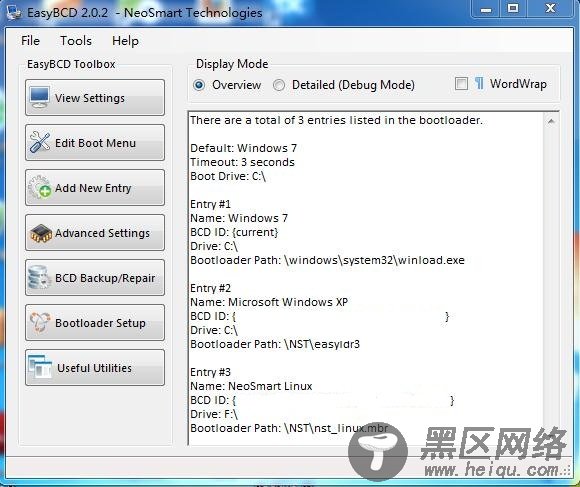The height and width of the screenshot is (487, 580).
Task: Open the Edit Boot Menu text label
Action: 95,143
